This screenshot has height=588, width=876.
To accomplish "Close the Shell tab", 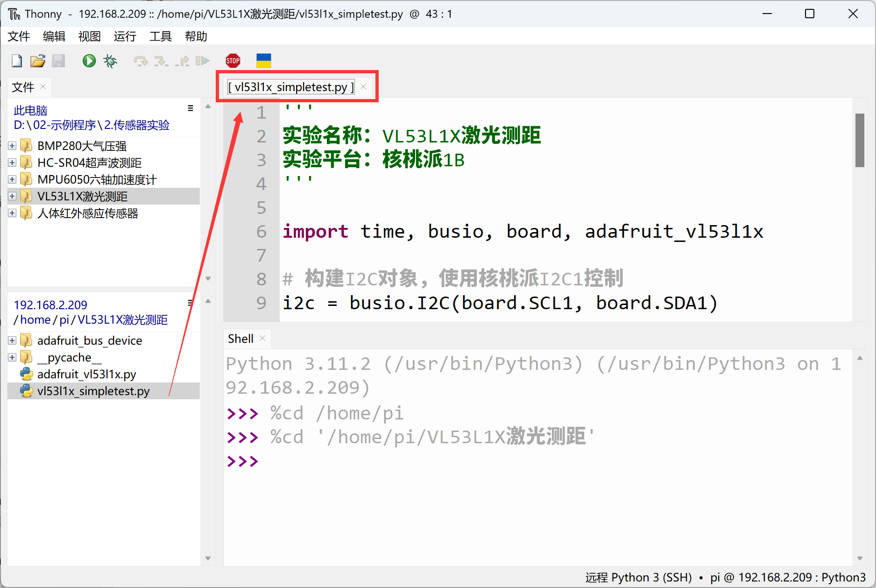I will click(262, 338).
